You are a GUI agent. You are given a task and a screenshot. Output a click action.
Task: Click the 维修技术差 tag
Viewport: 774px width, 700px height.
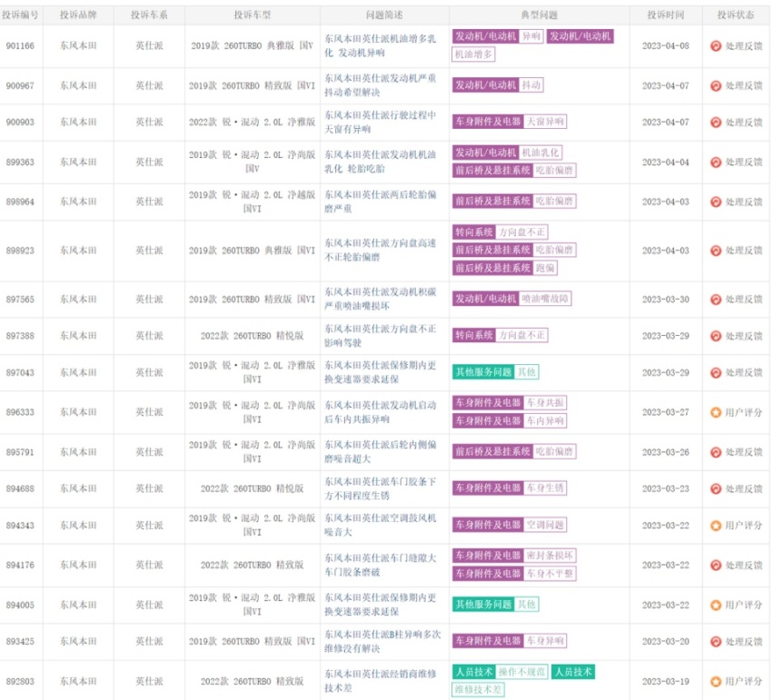click(x=478, y=690)
